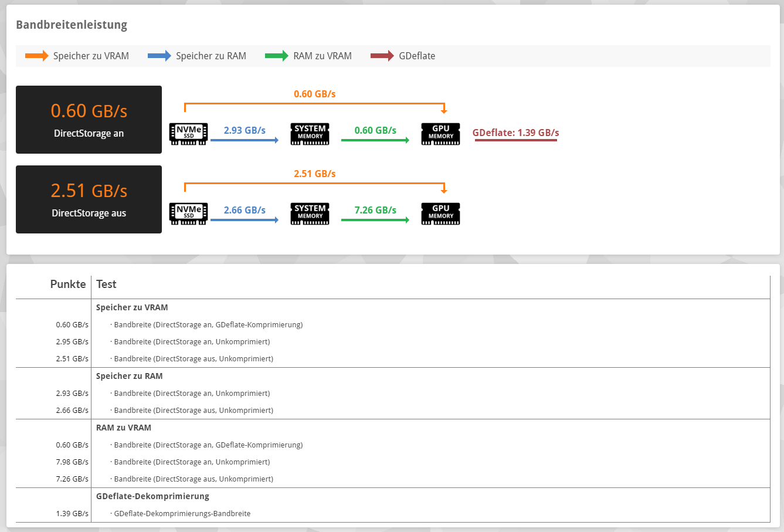Select the System Memory icon in the DirectStorage an diagram

click(x=310, y=134)
